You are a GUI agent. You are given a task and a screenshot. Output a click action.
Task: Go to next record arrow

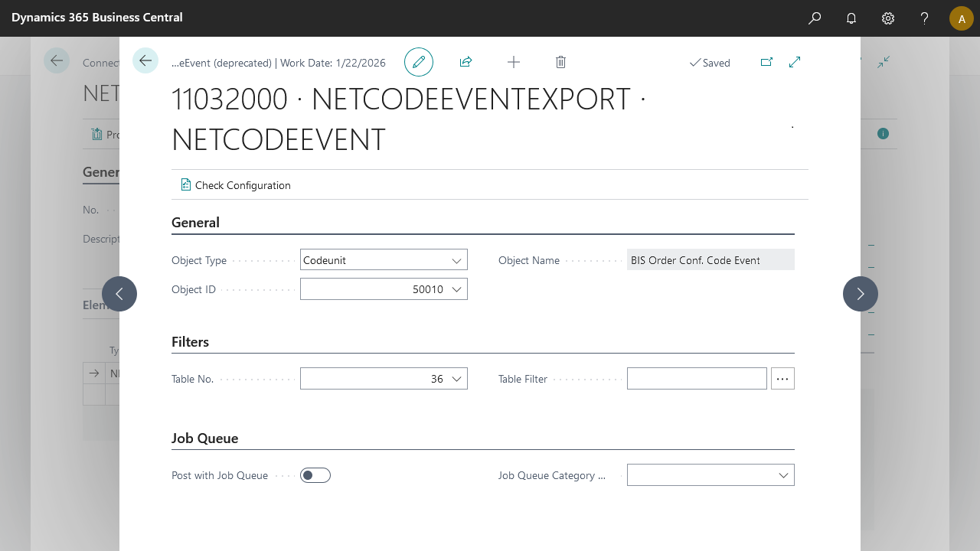(861, 294)
